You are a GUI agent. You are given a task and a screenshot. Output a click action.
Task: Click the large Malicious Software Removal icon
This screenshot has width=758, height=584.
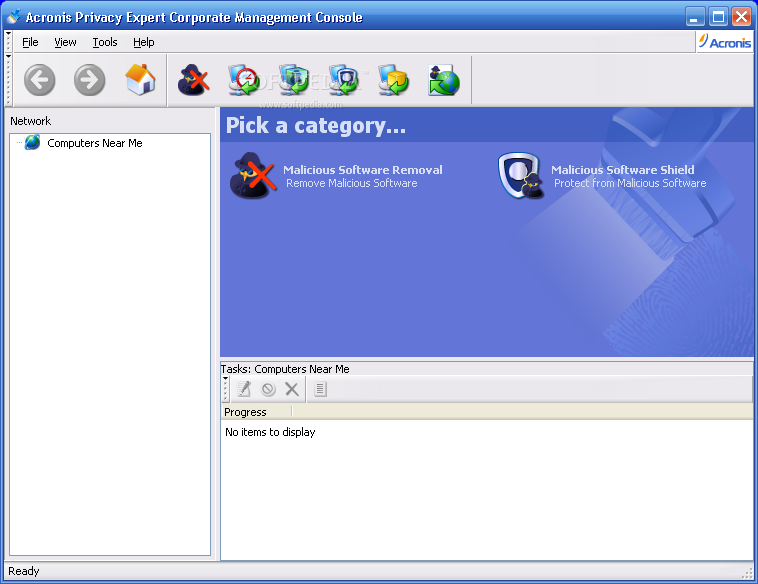tap(253, 175)
